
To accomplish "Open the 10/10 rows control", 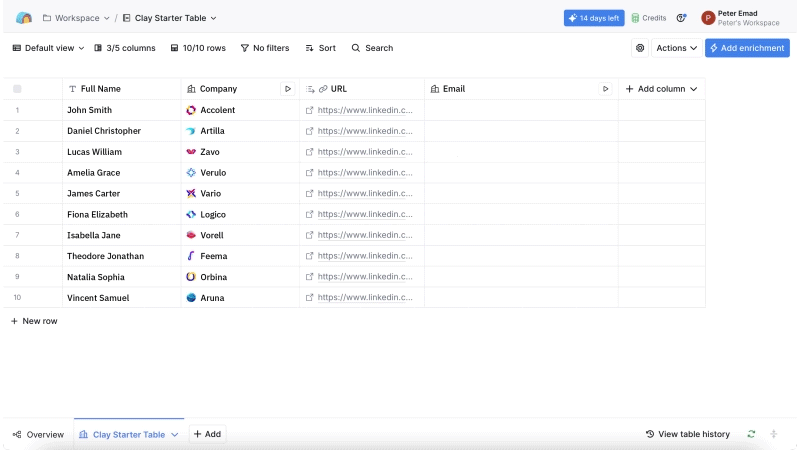I will point(198,48).
